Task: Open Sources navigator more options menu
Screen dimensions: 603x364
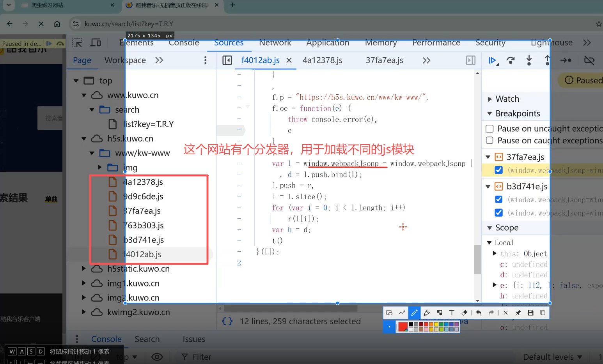Action: tap(206, 60)
